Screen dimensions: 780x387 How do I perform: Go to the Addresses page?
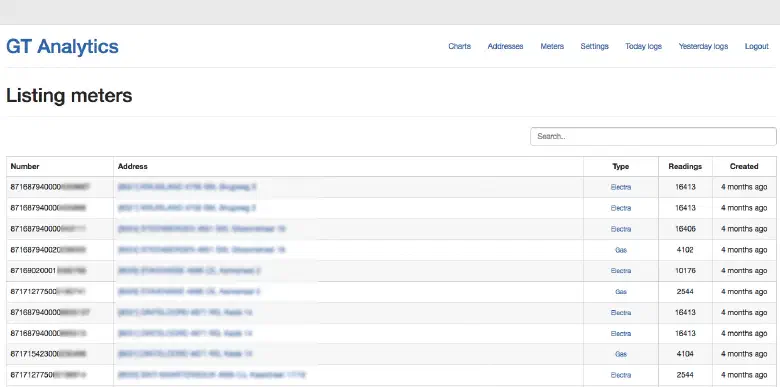[x=505, y=46]
